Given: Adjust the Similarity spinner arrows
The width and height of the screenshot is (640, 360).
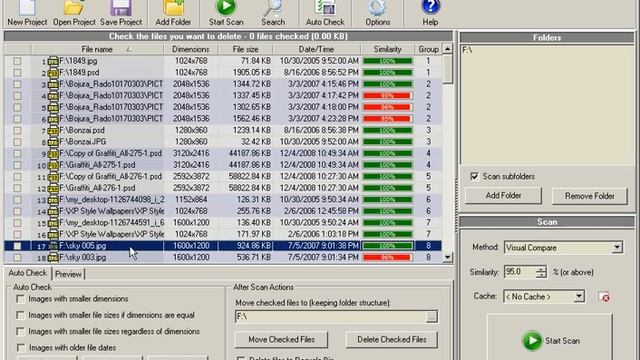Looking at the screenshot, I should tap(541, 272).
